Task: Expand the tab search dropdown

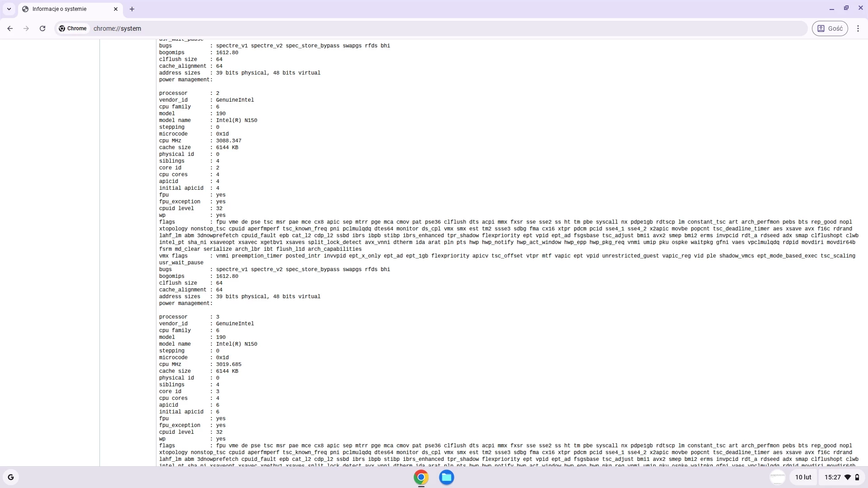Action: (x=9, y=9)
